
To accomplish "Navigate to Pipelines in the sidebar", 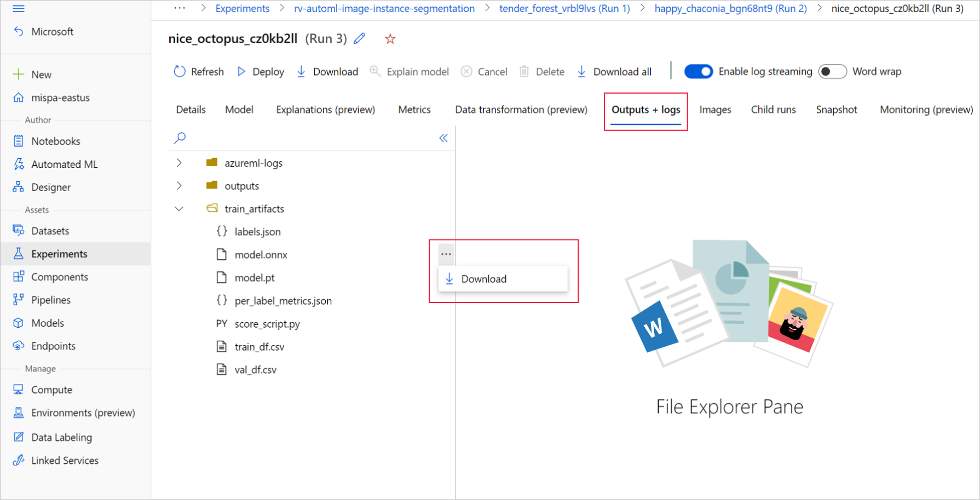I will click(x=51, y=300).
